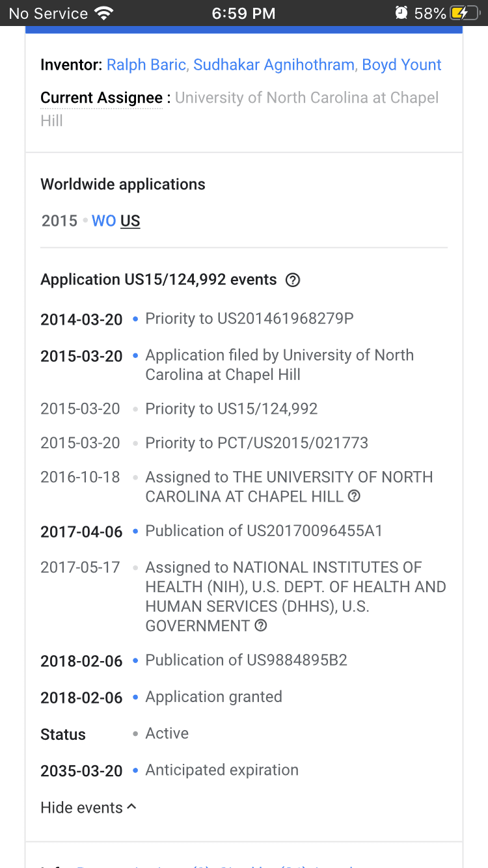Tap the 6:59 PM status bar clock
Screen dimensions: 488x868
pyautogui.click(x=243, y=13)
